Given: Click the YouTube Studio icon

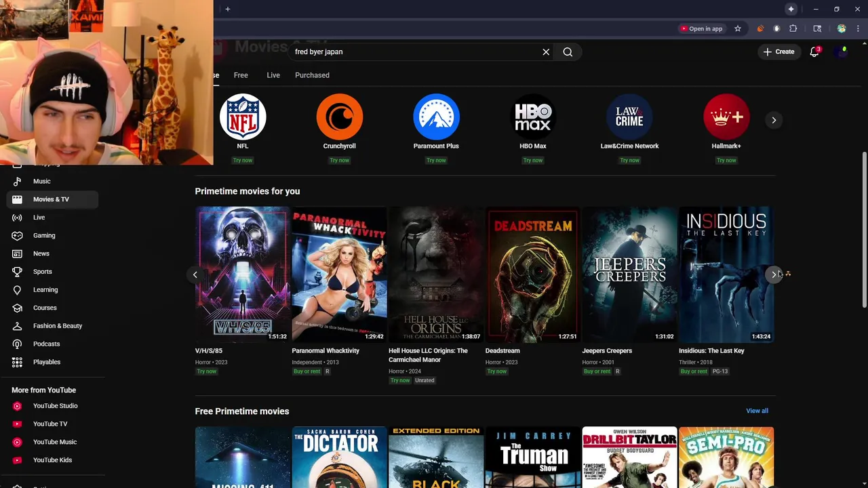Looking at the screenshot, I should (17, 406).
